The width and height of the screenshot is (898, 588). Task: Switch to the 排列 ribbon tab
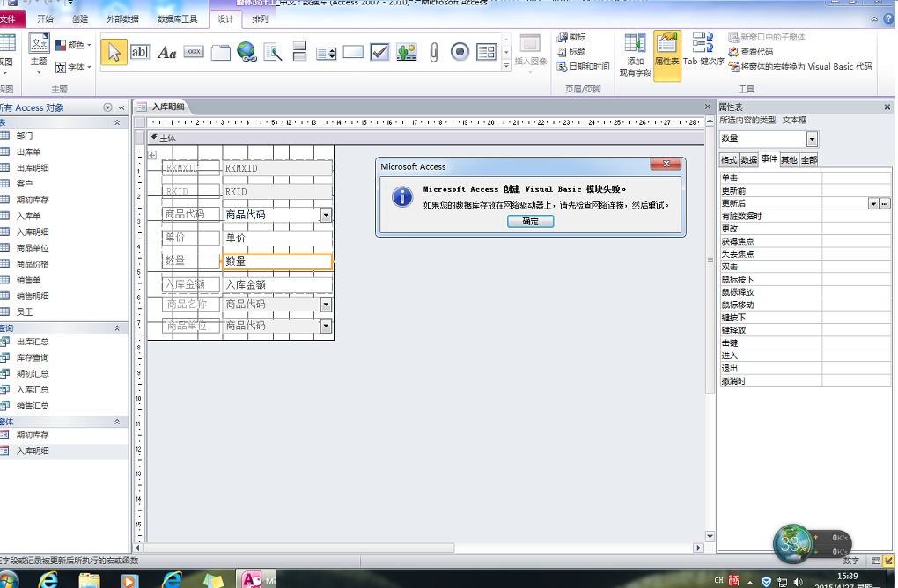coord(260,18)
